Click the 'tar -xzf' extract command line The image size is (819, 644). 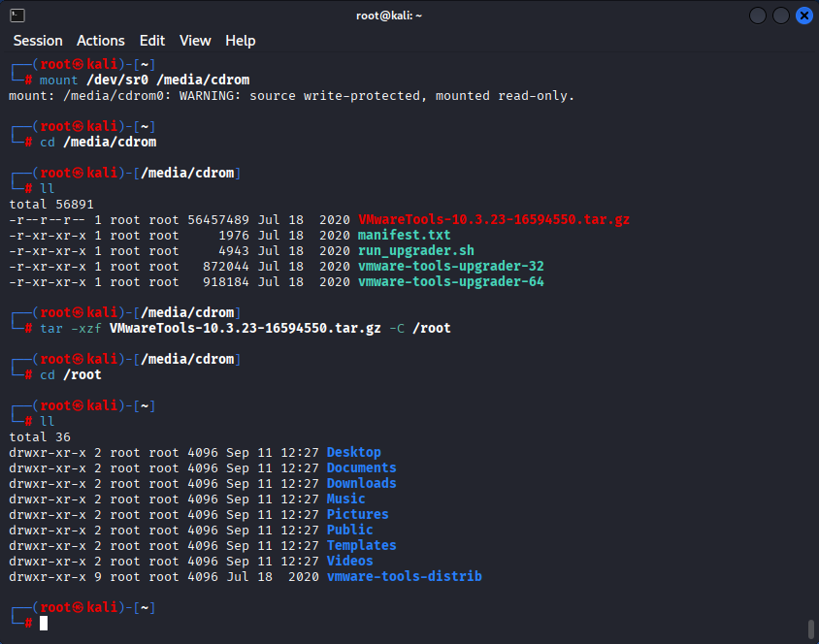pos(246,328)
